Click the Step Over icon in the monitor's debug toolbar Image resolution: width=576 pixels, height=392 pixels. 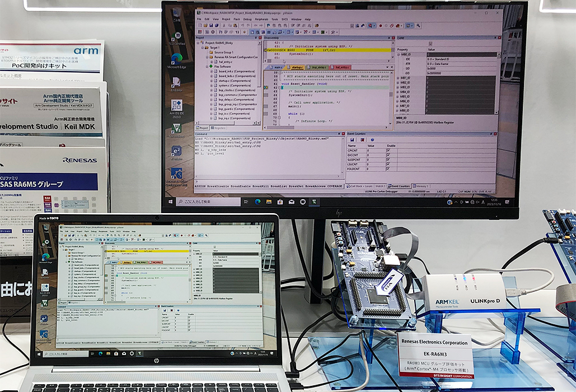pyautogui.click(x=226, y=32)
